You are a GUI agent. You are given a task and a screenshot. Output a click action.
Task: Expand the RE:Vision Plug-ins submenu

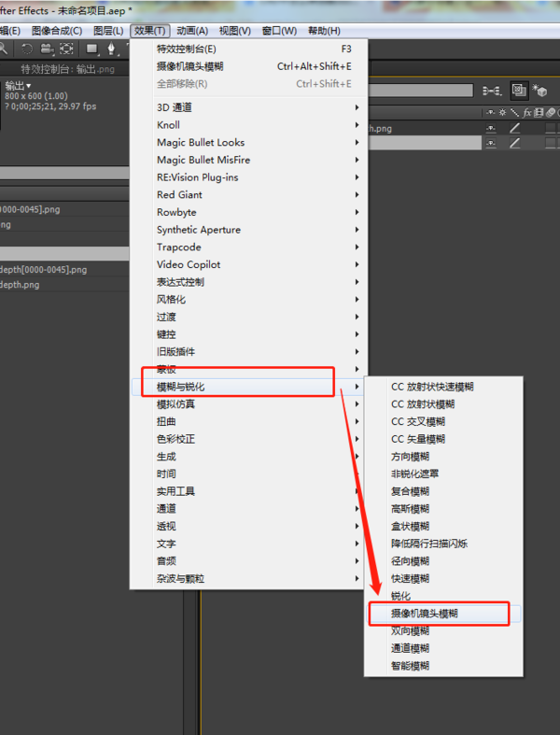[x=248, y=177]
